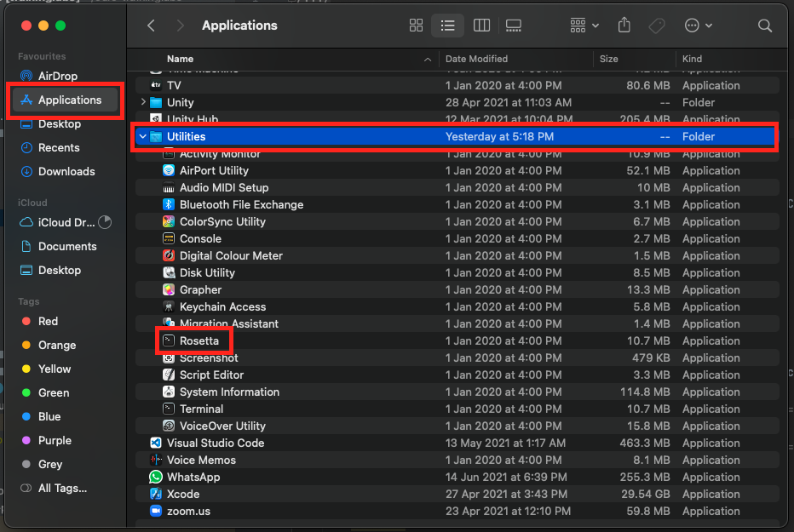Image resolution: width=794 pixels, height=532 pixels.
Task: Go back with the back arrow
Action: [151, 26]
